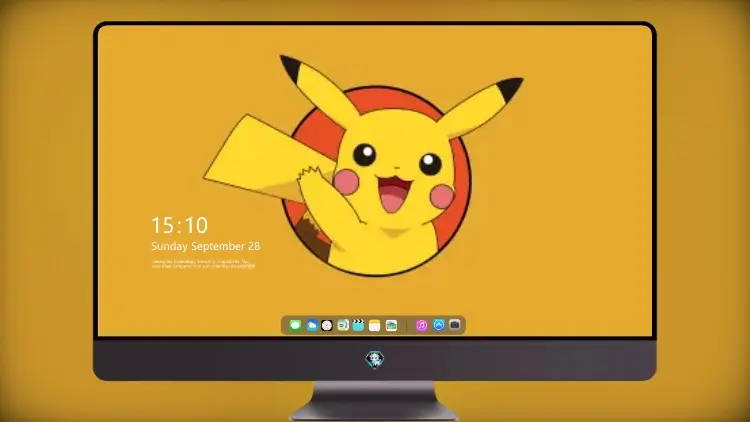This screenshot has width=750, height=422.
Task: Open the pink iTunes music app
Action: 421,325
